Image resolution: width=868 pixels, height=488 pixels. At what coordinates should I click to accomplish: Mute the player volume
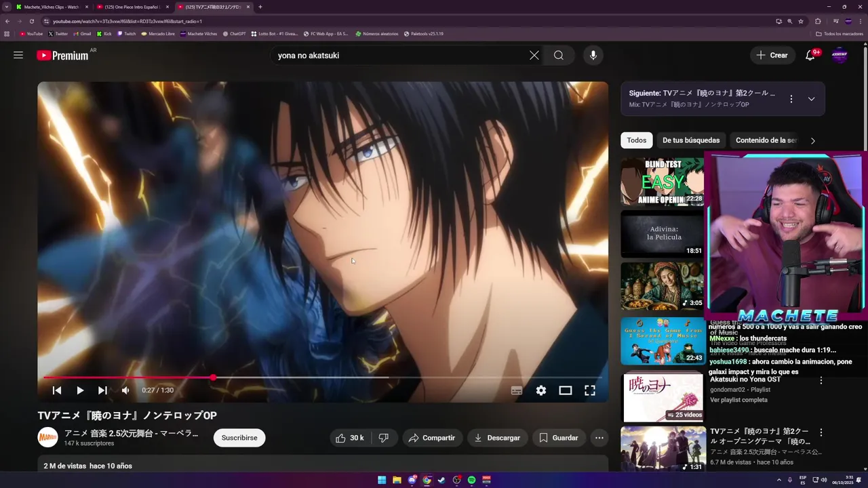125,390
